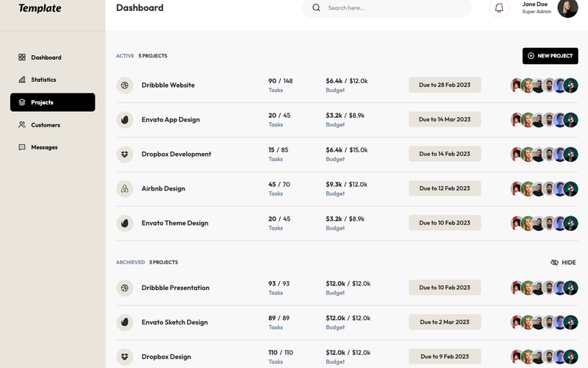Open the Envato App Design project
This screenshot has height=368, width=588.
point(171,120)
